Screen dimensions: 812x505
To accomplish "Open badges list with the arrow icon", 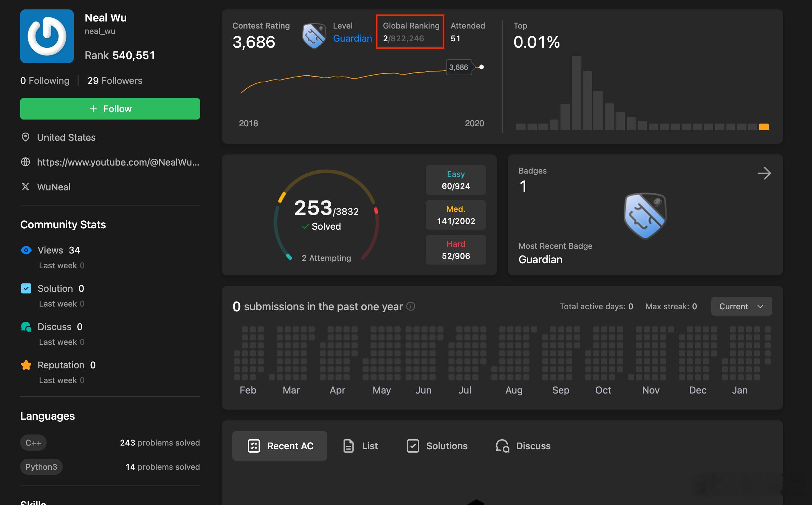I will tap(764, 173).
